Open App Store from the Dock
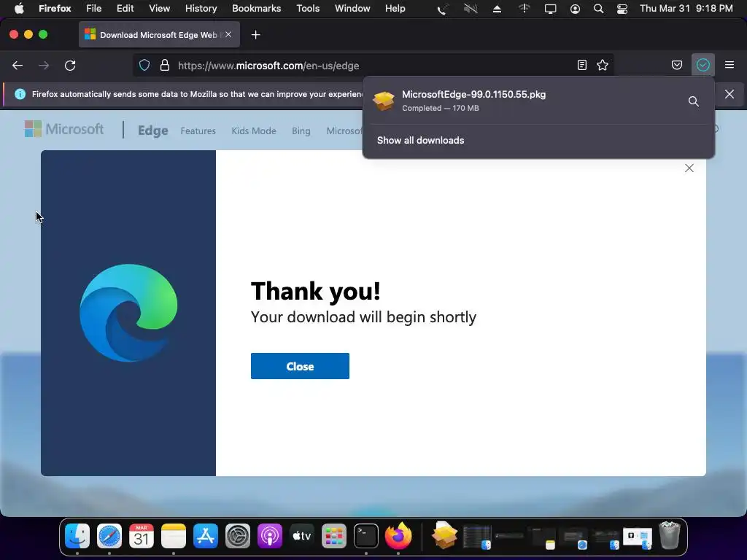Viewport: 747px width, 560px height. (x=206, y=536)
